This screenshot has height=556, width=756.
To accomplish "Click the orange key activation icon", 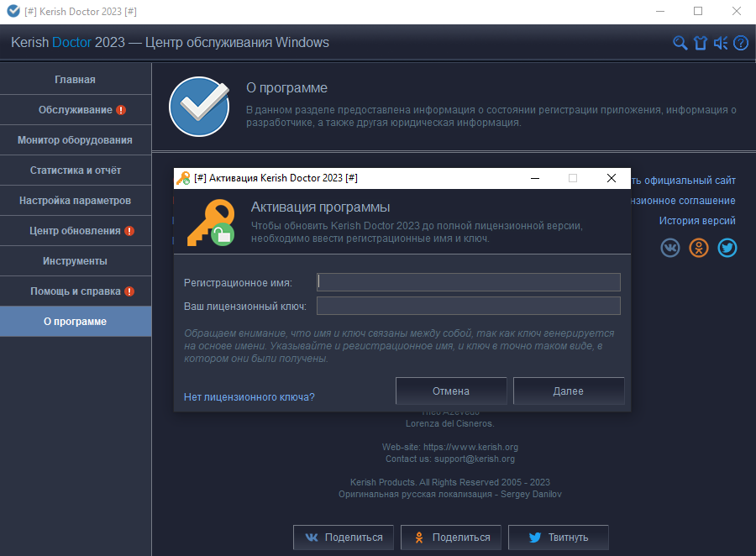I will 210,223.
